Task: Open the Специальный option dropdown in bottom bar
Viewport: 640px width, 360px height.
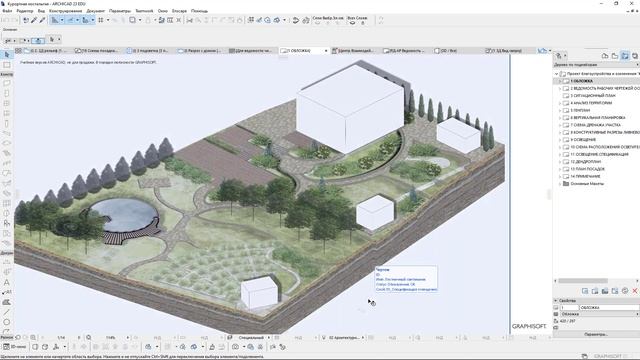Action: click(x=269, y=338)
